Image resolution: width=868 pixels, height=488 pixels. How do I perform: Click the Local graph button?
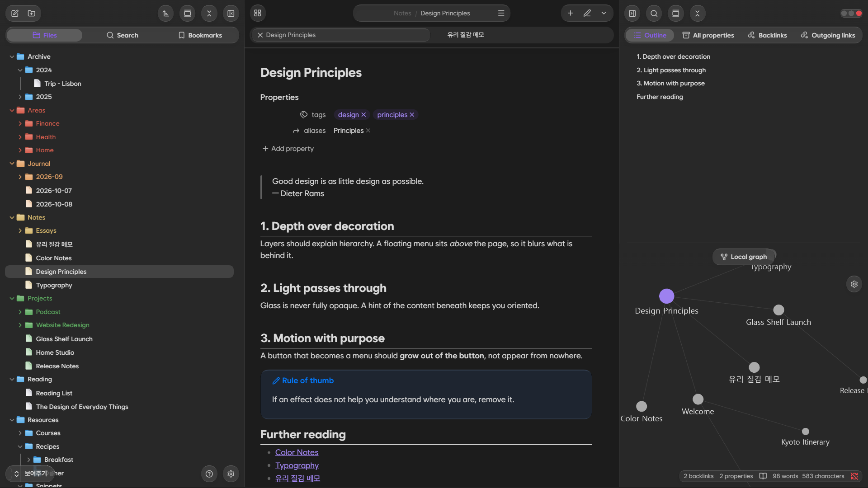click(x=744, y=257)
